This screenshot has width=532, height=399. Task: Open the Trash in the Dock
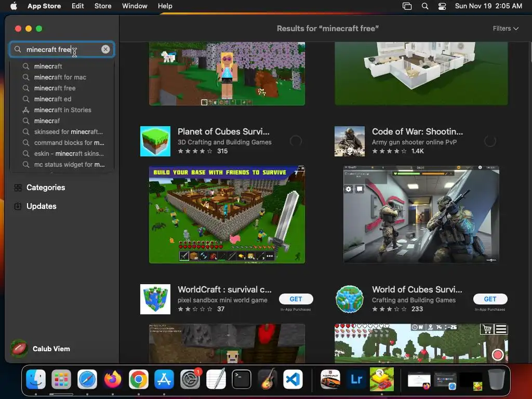(496, 379)
